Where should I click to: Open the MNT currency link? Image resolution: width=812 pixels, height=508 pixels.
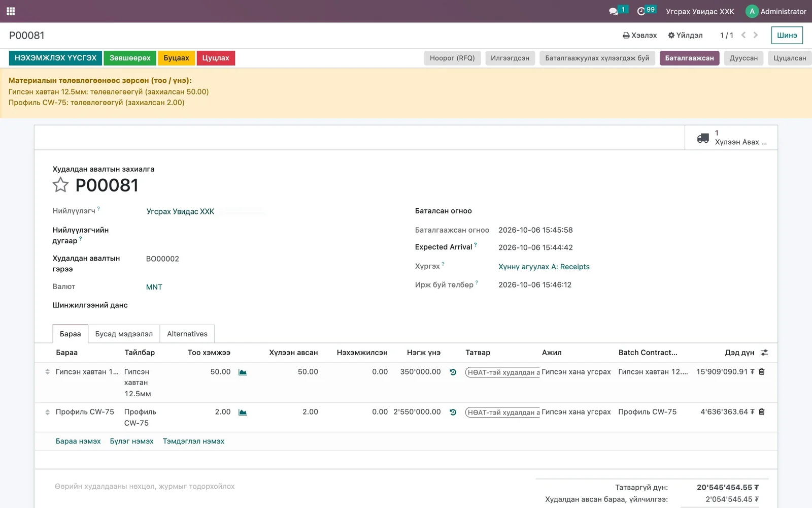coord(154,287)
